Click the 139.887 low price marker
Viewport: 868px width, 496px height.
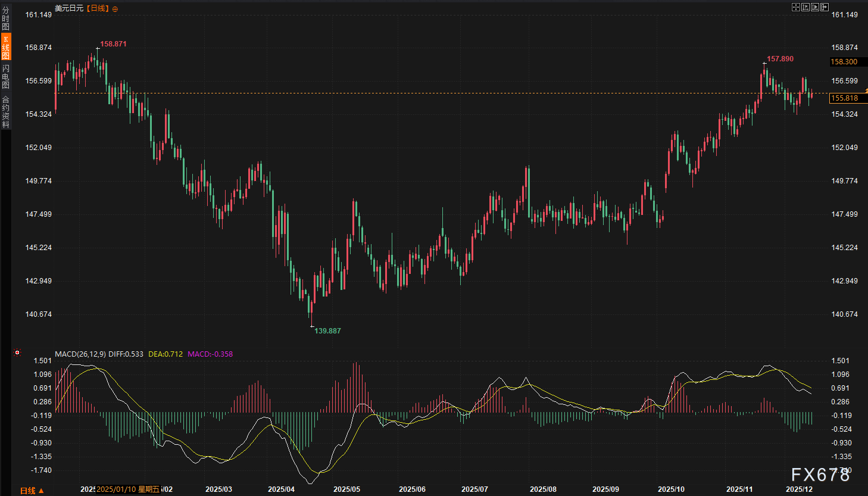(x=327, y=331)
